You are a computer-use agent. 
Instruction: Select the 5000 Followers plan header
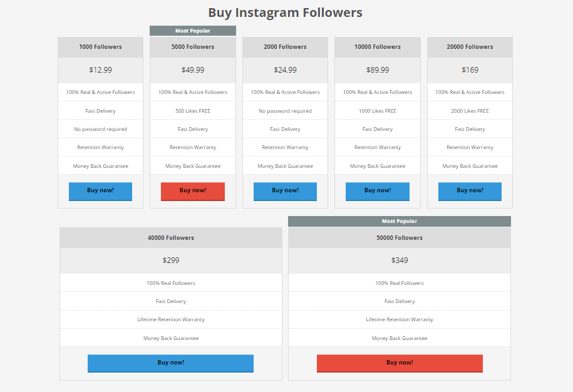coord(193,47)
